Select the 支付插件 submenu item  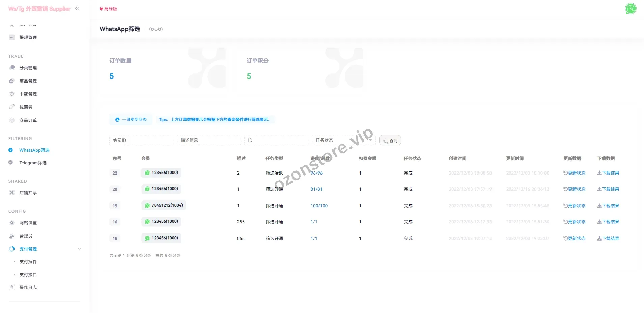click(x=28, y=262)
